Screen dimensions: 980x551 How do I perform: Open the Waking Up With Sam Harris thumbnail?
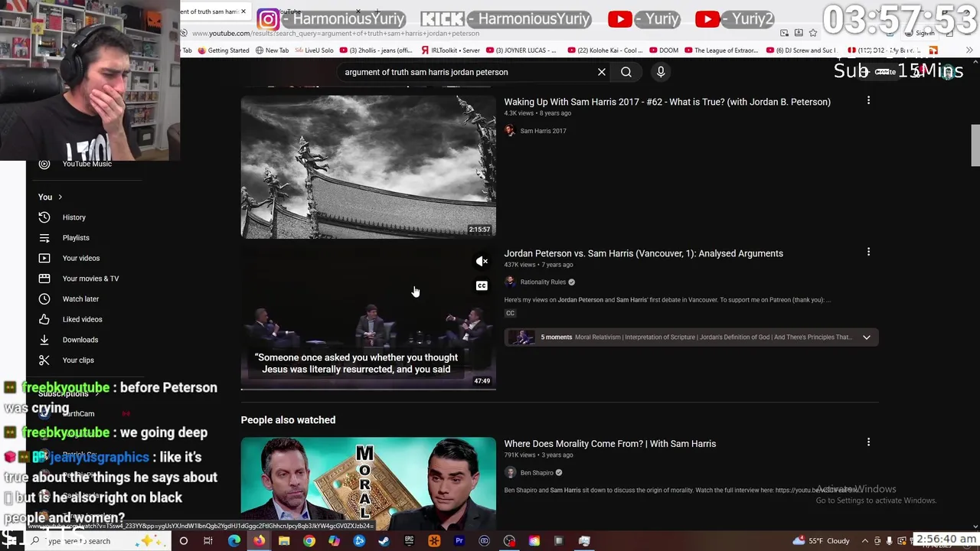click(368, 167)
